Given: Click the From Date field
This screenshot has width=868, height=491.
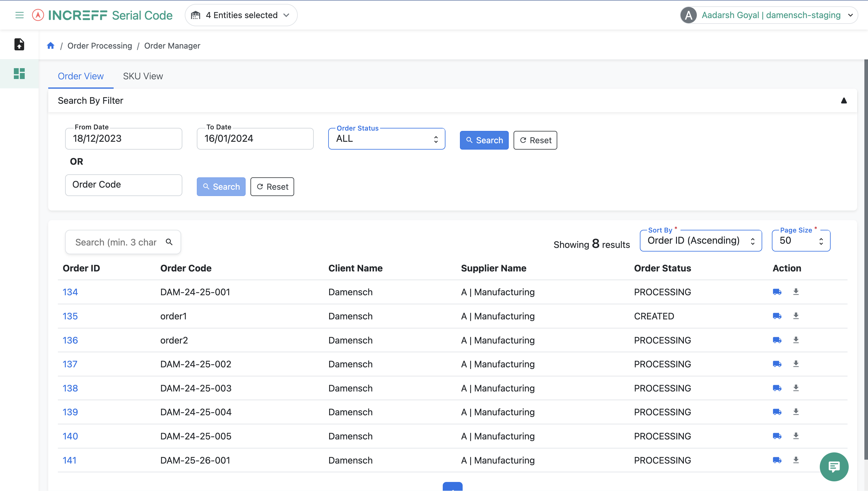Looking at the screenshot, I should [124, 139].
